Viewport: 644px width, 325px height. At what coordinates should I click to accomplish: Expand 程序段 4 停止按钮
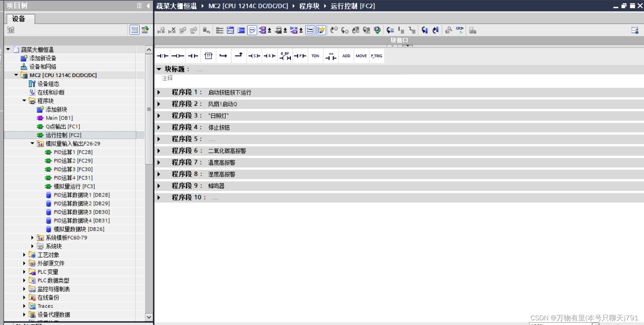tap(159, 127)
